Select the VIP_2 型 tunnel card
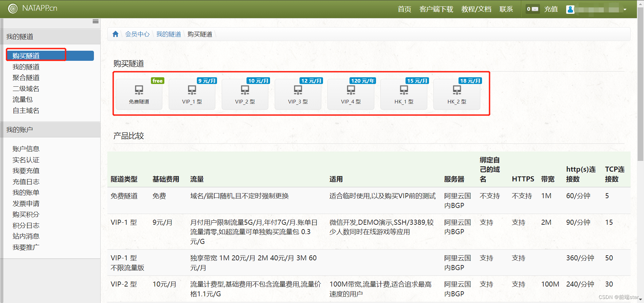Screen dimensions: 644x303 click(x=245, y=94)
